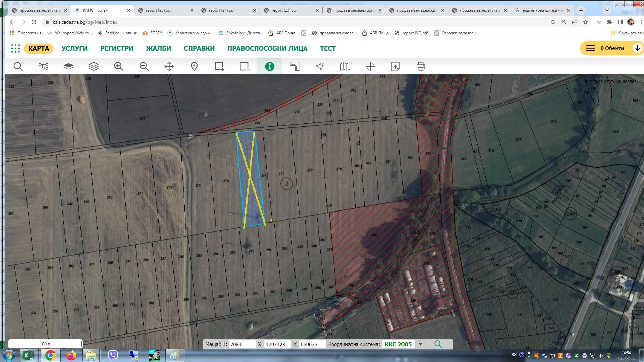Expand the KKC 2005 coordinate system dropdown
644x362 pixels.
(x=420, y=344)
